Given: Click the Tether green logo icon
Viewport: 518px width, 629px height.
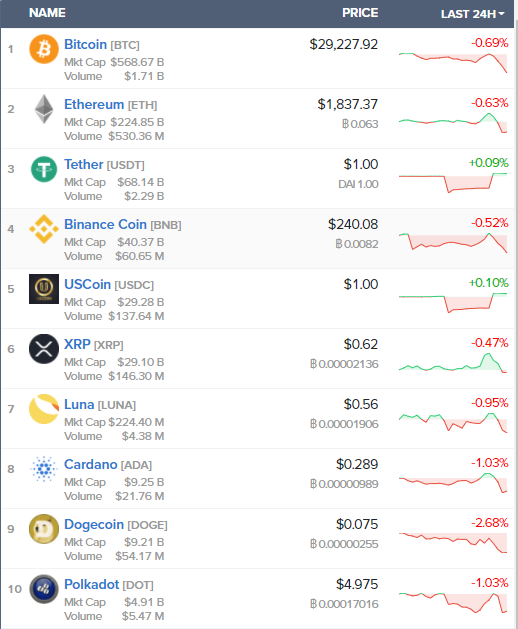Looking at the screenshot, I should [x=44, y=169].
